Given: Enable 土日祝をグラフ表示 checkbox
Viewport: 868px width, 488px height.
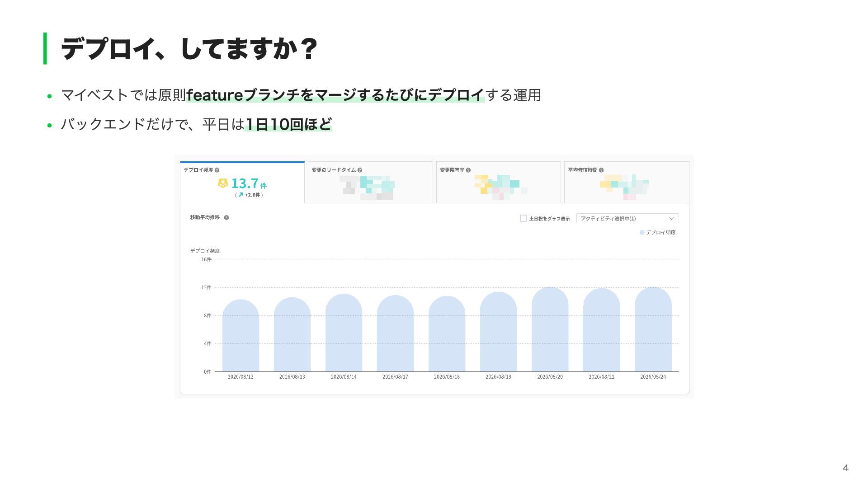Looking at the screenshot, I should (524, 218).
